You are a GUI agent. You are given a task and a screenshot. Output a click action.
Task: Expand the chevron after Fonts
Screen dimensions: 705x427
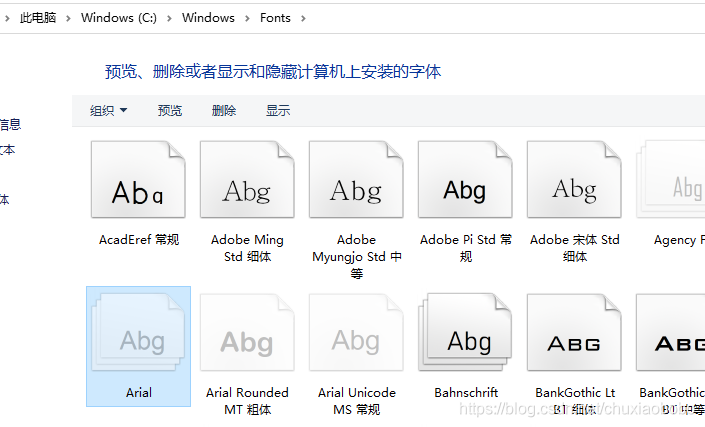point(303,18)
